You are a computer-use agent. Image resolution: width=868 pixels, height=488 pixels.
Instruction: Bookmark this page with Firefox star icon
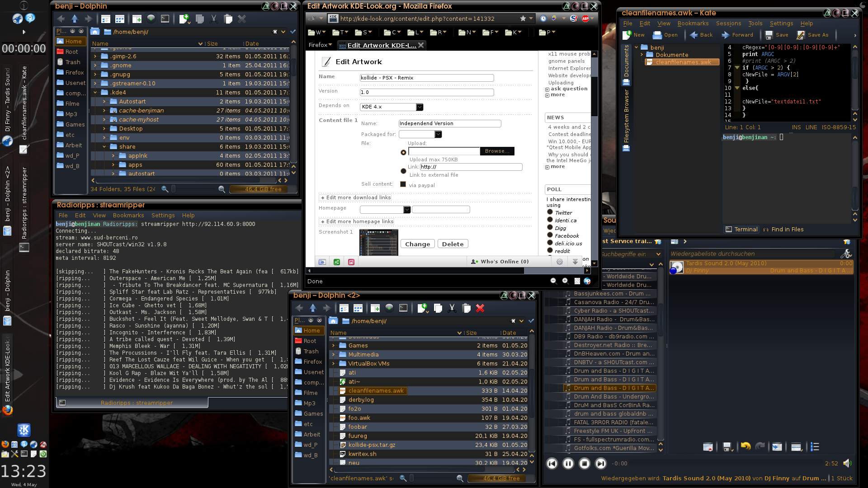pos(523,19)
